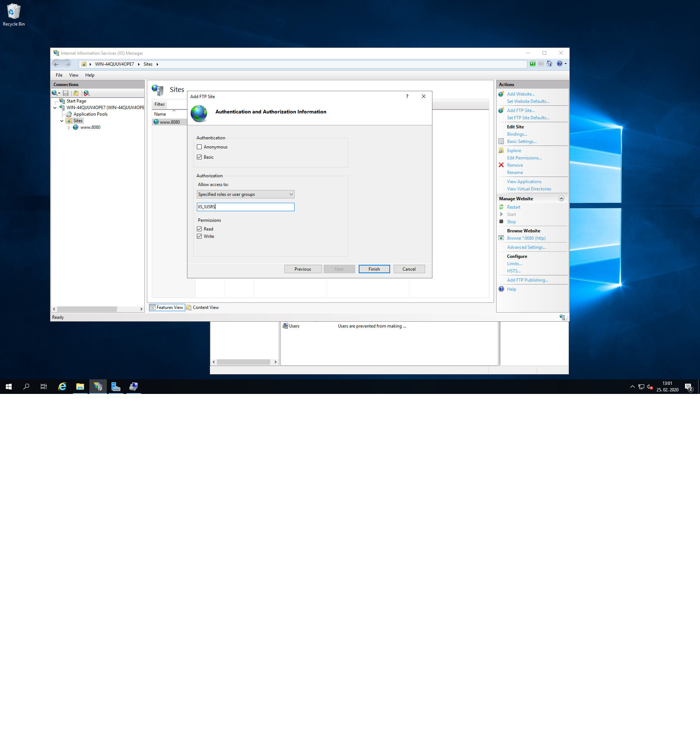Click the Advanced Settings link
The height and width of the screenshot is (747, 700).
pos(526,248)
